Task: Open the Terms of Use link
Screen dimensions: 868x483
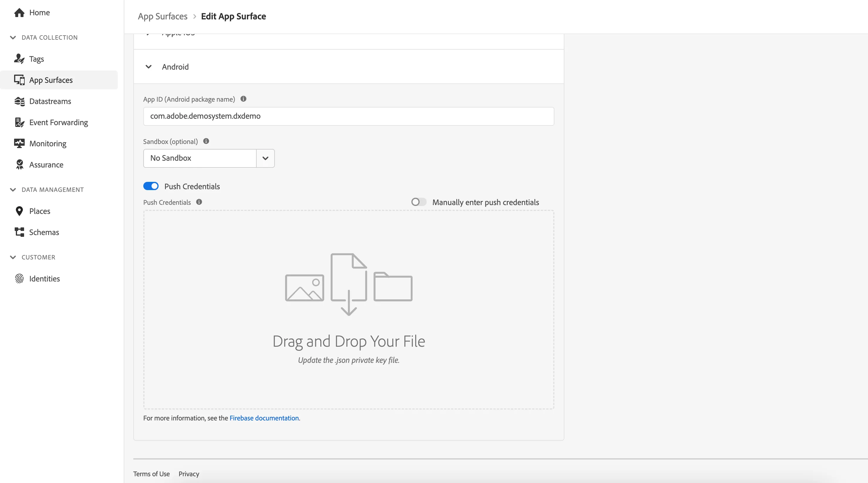Action: click(x=151, y=474)
